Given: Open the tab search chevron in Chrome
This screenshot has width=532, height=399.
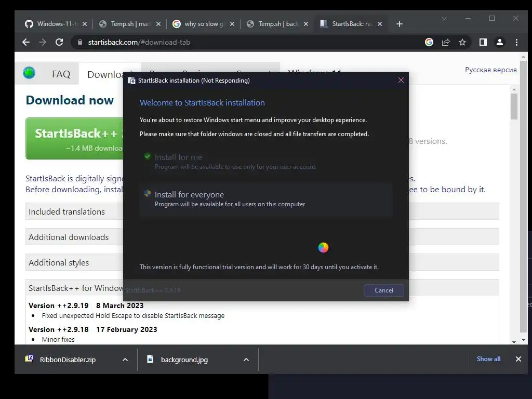Looking at the screenshot, I should 444,18.
